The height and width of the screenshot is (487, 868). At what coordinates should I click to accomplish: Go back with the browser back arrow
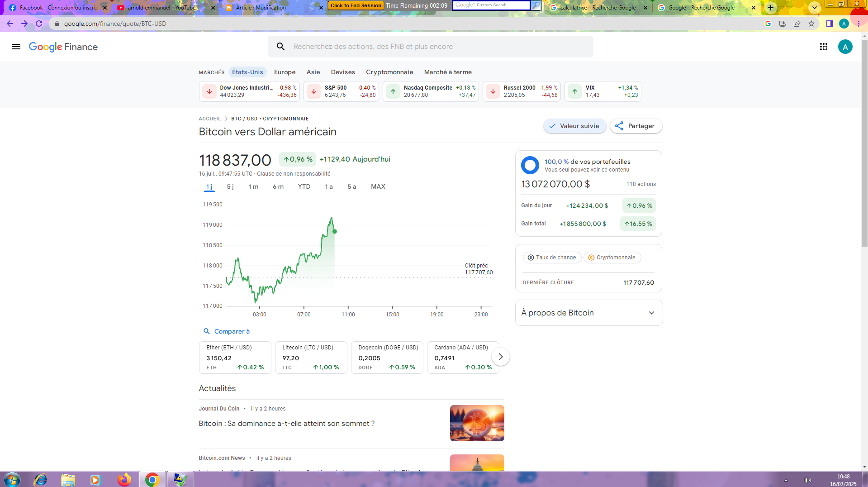10,24
